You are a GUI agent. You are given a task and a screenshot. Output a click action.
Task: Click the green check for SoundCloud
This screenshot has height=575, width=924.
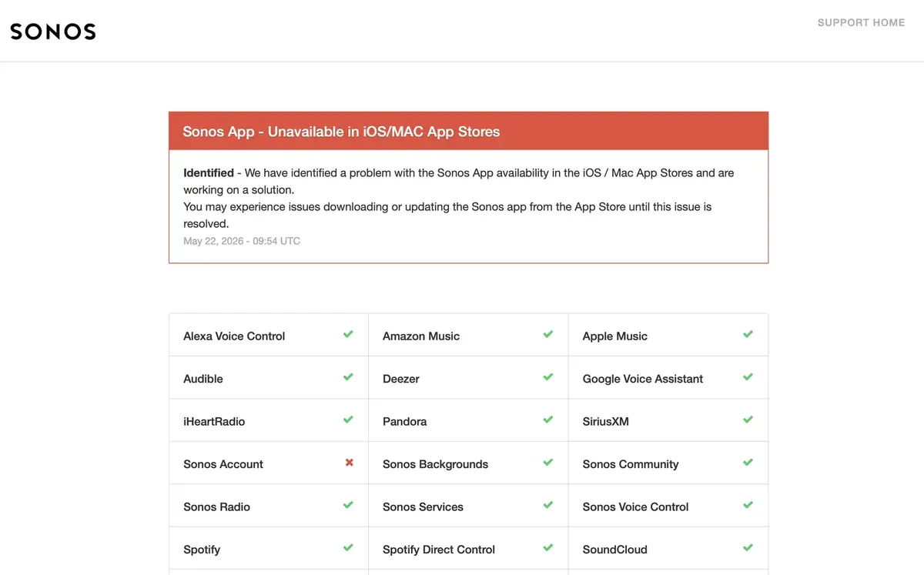coord(748,548)
